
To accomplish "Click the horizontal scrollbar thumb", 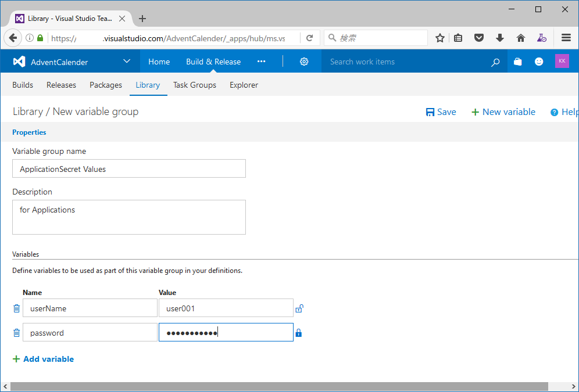I will point(279,386).
